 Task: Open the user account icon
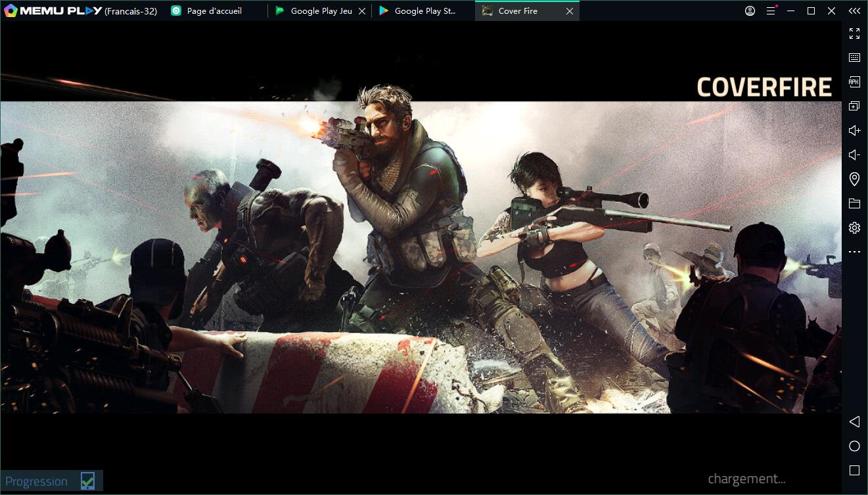(750, 11)
